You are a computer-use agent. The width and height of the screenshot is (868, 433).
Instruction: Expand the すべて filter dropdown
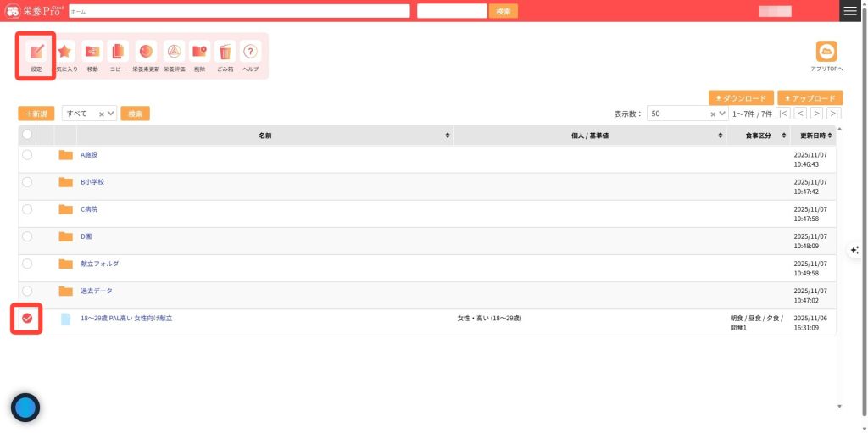pos(111,114)
